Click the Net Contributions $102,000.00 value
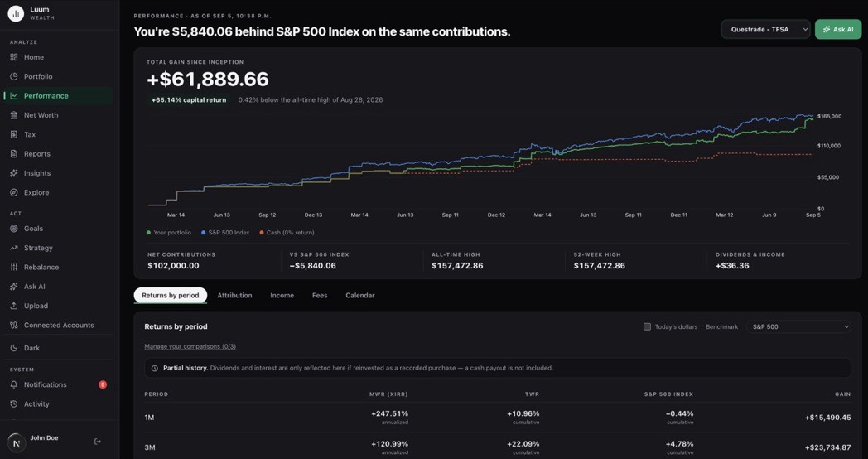 pyautogui.click(x=173, y=266)
